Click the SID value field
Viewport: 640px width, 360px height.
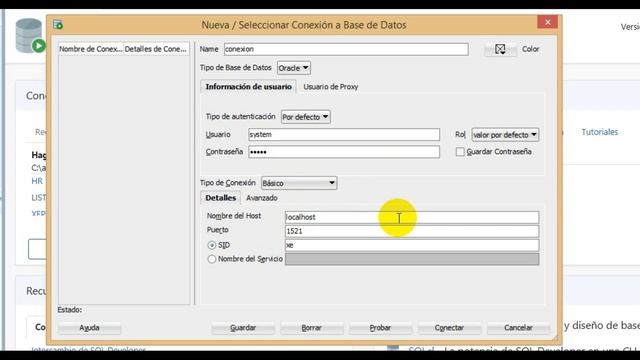[412, 245]
